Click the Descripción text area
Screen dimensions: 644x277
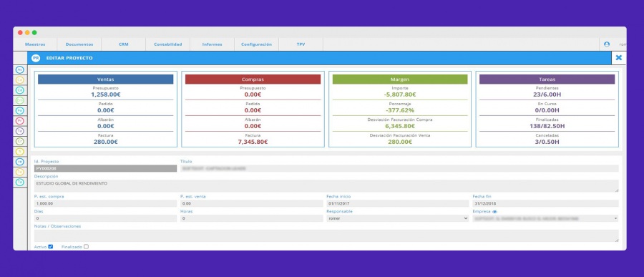(x=326, y=186)
